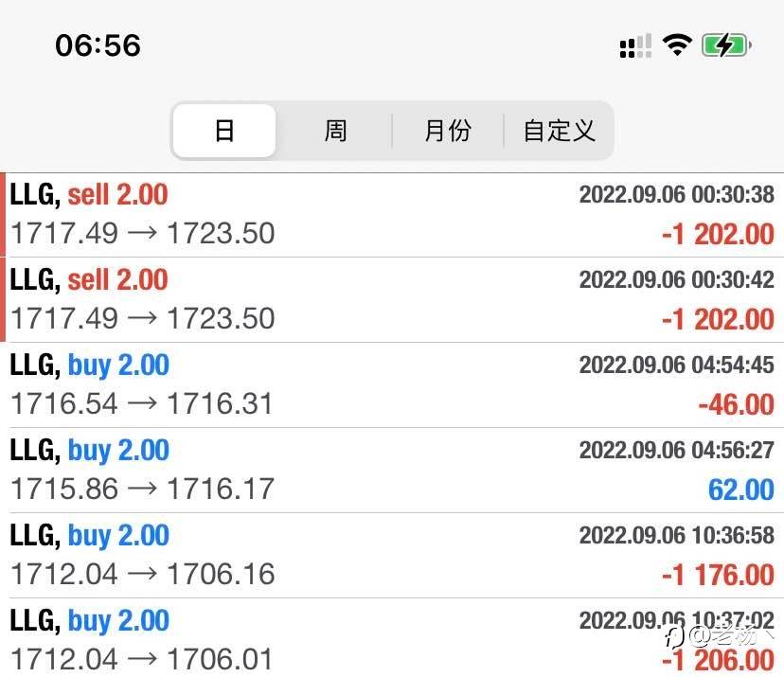Tap the red marker of first sell row
The width and height of the screenshot is (784, 677).
click(x=3, y=215)
